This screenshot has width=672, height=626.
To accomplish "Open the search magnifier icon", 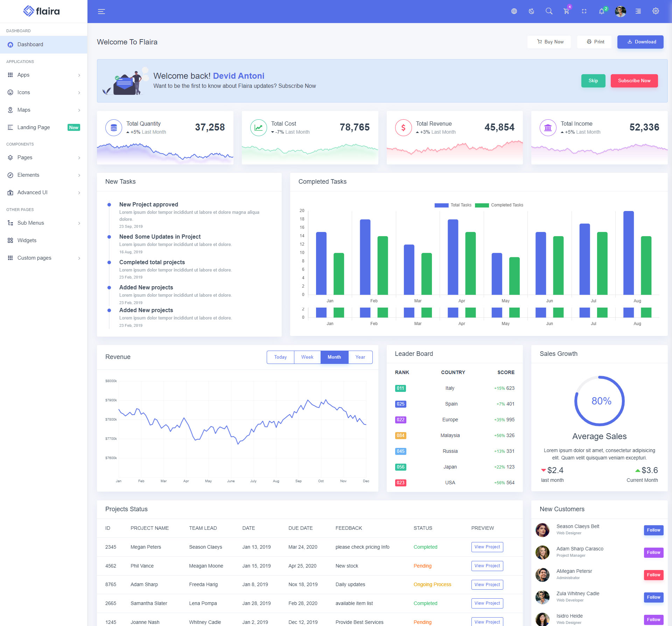I will [x=549, y=11].
